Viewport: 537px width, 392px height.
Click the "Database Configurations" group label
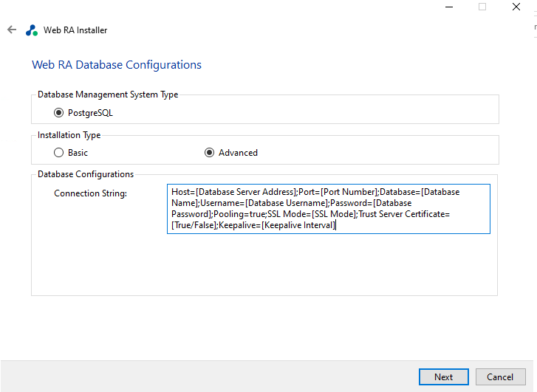(86, 174)
